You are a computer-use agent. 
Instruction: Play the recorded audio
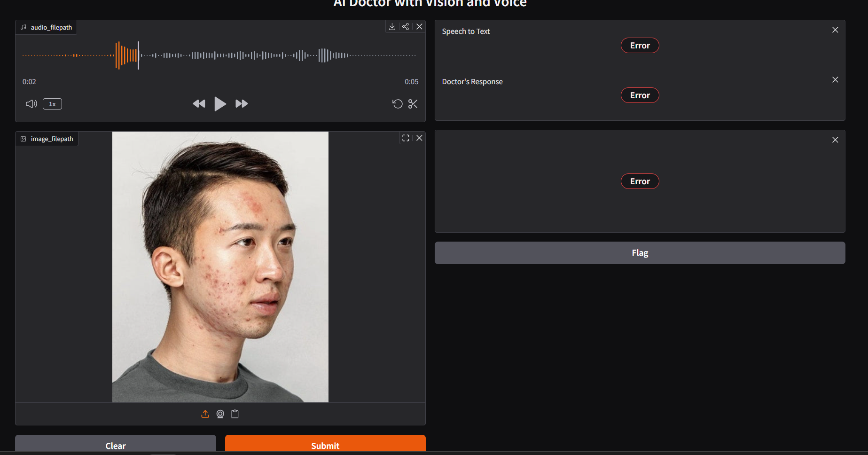point(220,103)
